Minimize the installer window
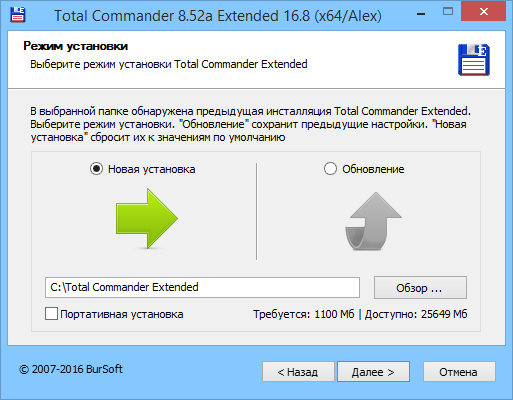 (x=421, y=14)
